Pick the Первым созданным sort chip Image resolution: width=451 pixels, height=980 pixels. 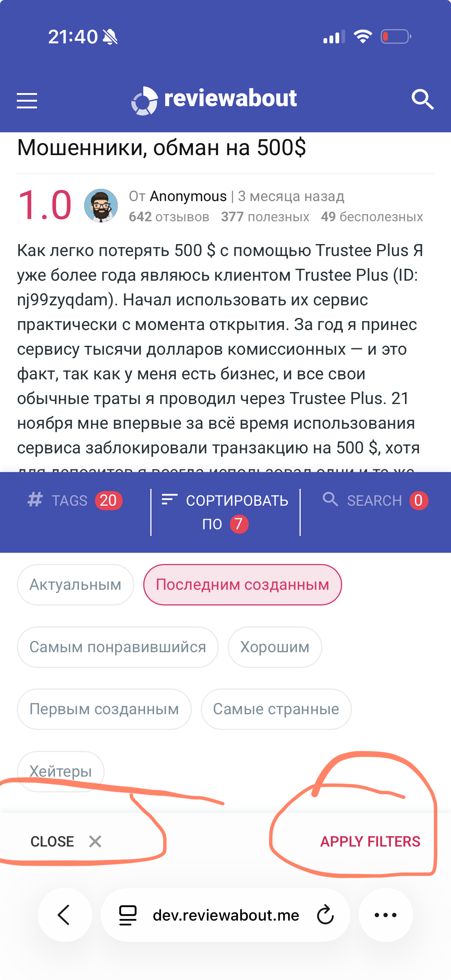click(104, 709)
